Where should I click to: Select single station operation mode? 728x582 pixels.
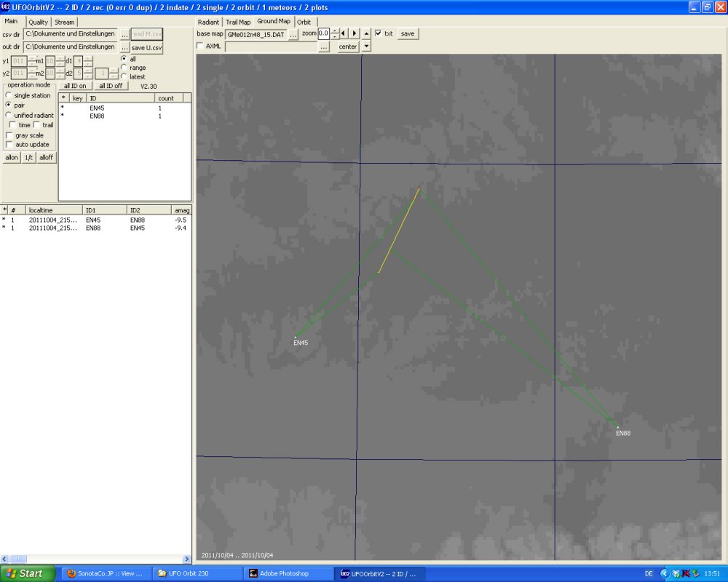9,95
